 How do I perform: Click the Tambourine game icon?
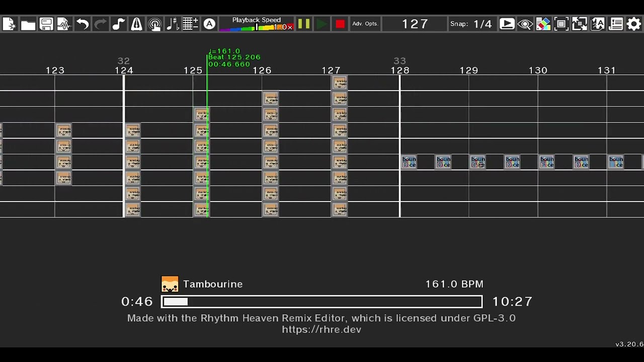pos(170,284)
